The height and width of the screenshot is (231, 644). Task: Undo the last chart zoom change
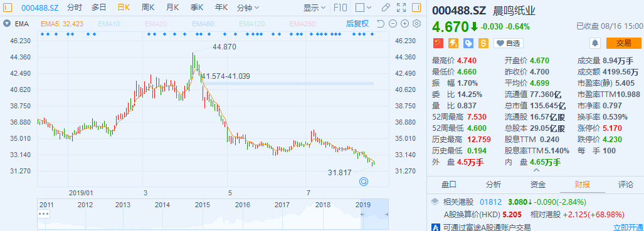pyautogui.click(x=381, y=24)
